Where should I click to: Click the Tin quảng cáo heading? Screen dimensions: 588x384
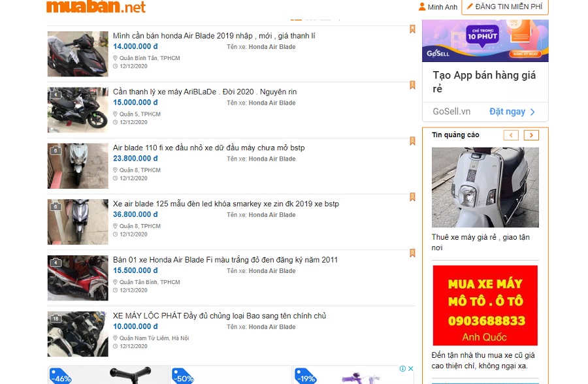[x=455, y=135]
